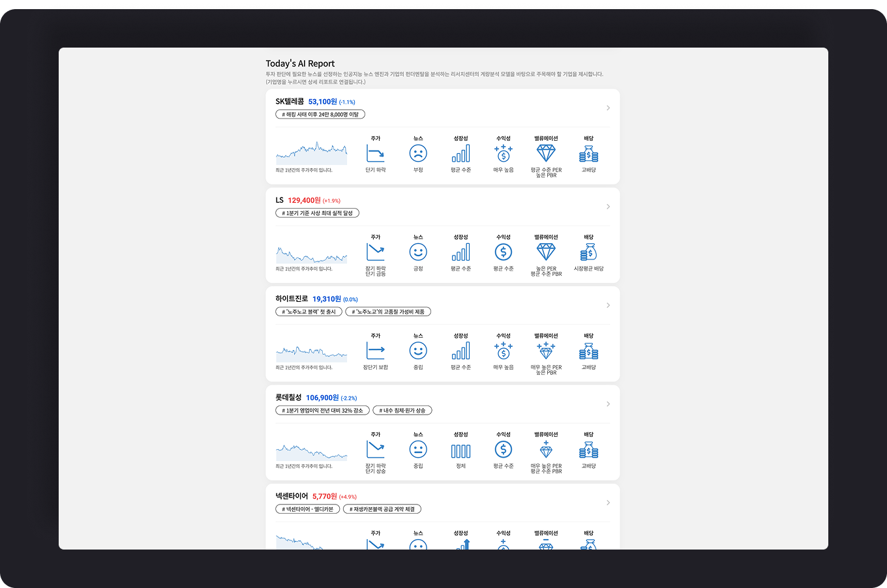Image resolution: width=887 pixels, height=588 pixels.
Task: Click the 넥센타이어 company title
Action: [292, 496]
